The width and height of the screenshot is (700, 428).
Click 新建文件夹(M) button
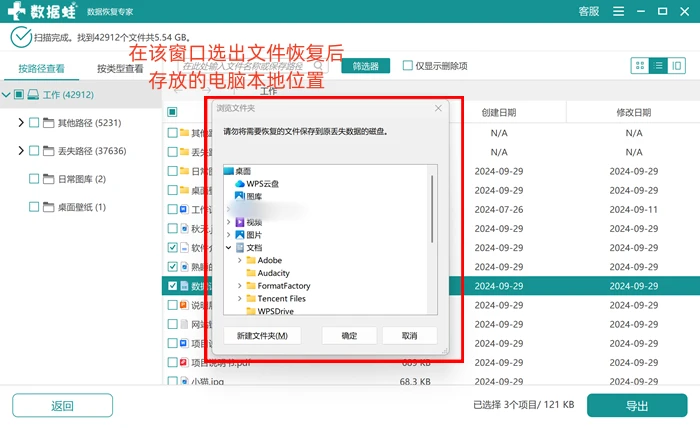[262, 336]
